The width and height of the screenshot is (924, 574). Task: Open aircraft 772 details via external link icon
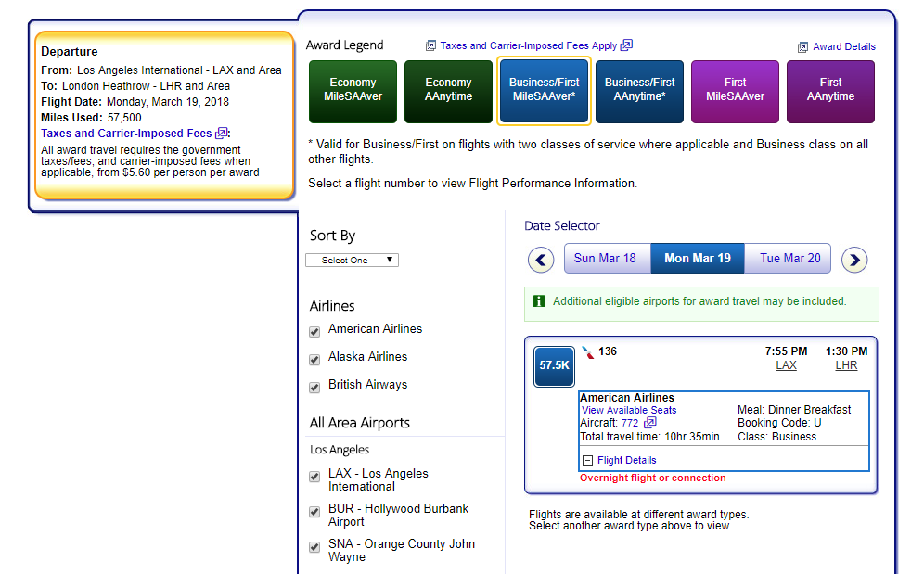(649, 422)
